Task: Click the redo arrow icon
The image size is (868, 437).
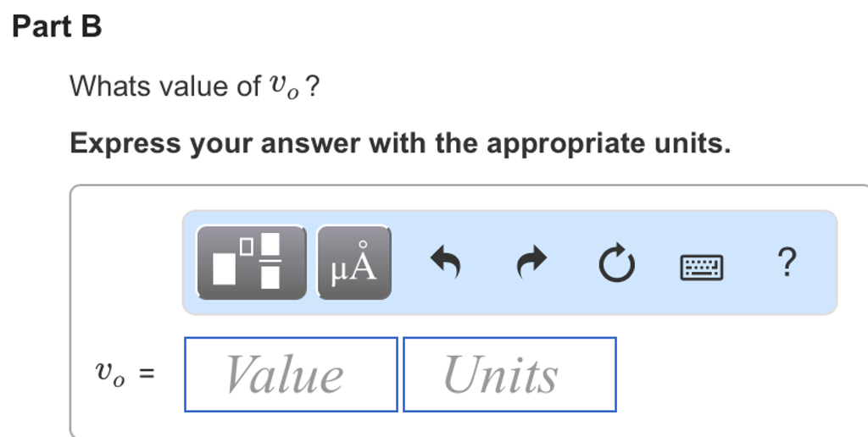Action: (531, 263)
